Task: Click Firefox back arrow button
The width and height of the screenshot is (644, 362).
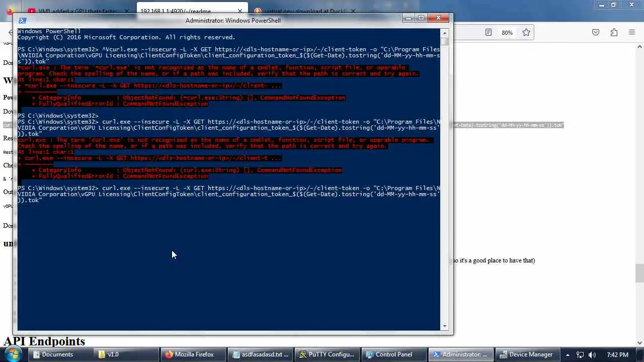Action: coord(10,33)
